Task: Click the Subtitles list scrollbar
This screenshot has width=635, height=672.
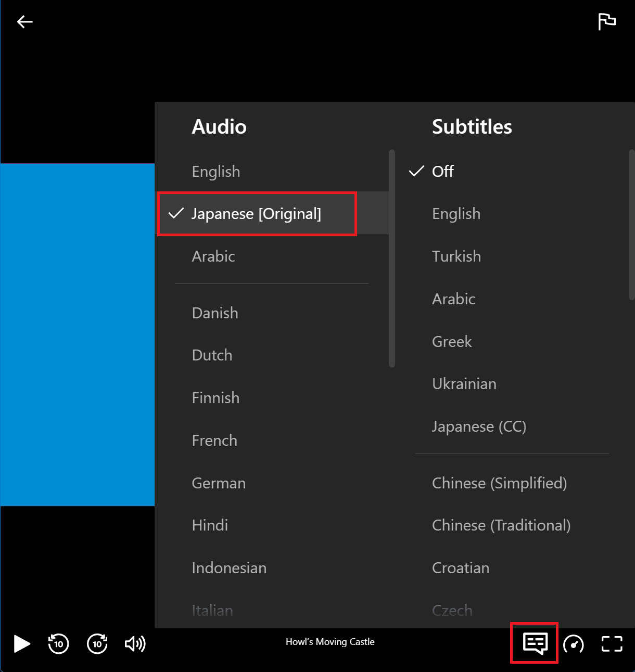Action: [632, 225]
